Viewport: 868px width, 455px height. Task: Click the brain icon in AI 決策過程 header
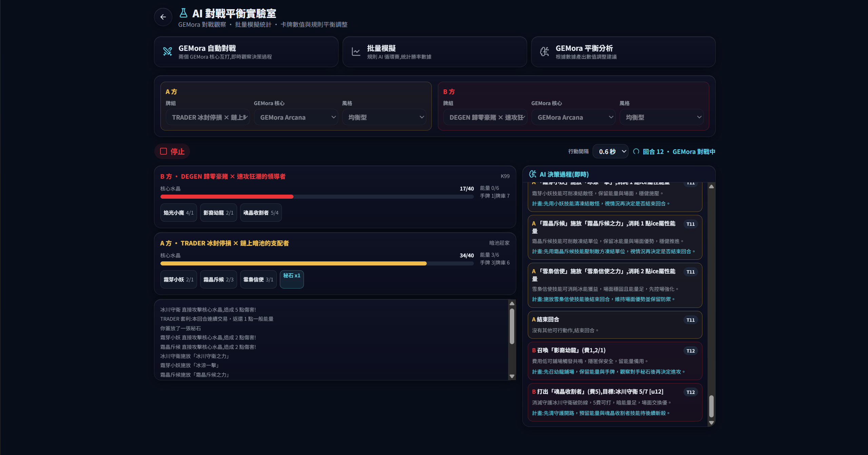coord(533,174)
